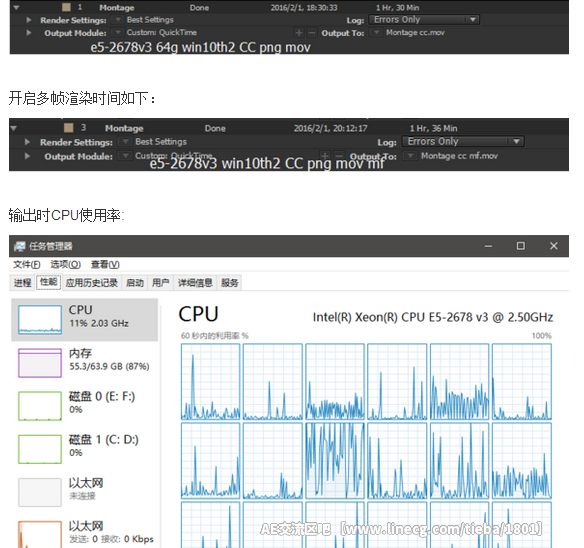Viewport: 584px width, 548px height.
Task: Click the label color swatch of item 1
Action: click(x=67, y=7)
